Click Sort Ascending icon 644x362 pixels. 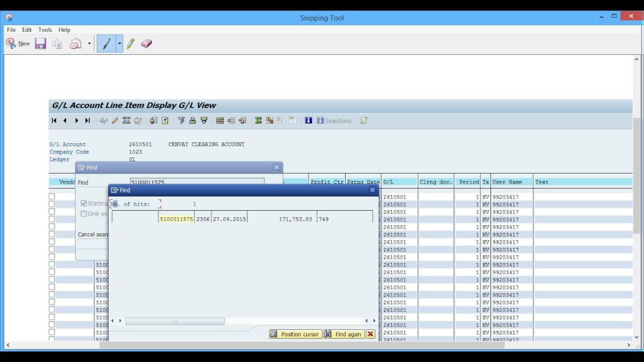[x=192, y=121]
